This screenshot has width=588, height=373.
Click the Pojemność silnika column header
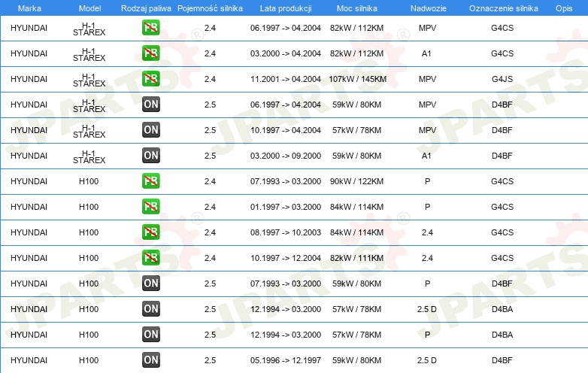click(x=210, y=8)
